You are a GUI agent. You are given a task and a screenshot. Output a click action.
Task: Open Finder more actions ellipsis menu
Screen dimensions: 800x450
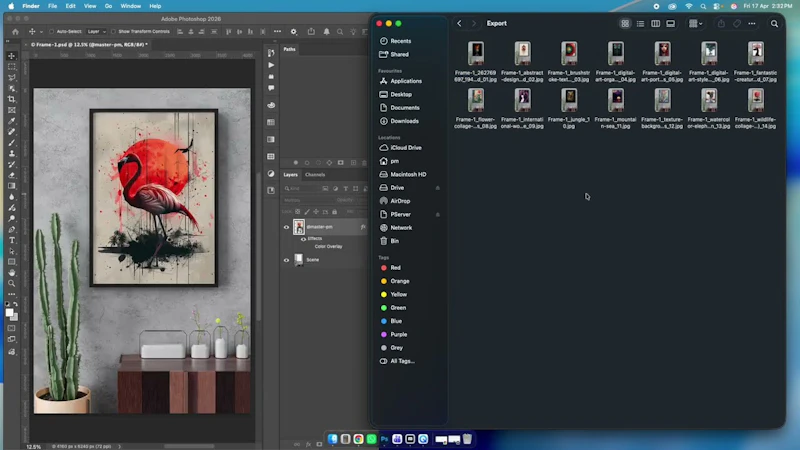(x=752, y=23)
